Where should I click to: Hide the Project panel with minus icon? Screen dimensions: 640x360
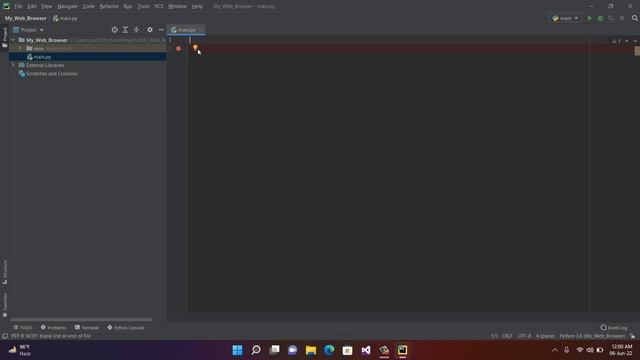tap(161, 30)
